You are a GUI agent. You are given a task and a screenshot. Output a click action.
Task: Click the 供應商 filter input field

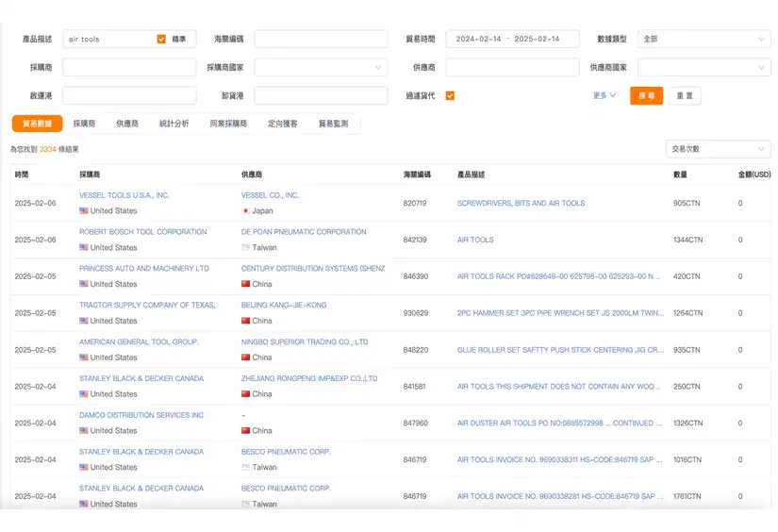click(x=513, y=68)
